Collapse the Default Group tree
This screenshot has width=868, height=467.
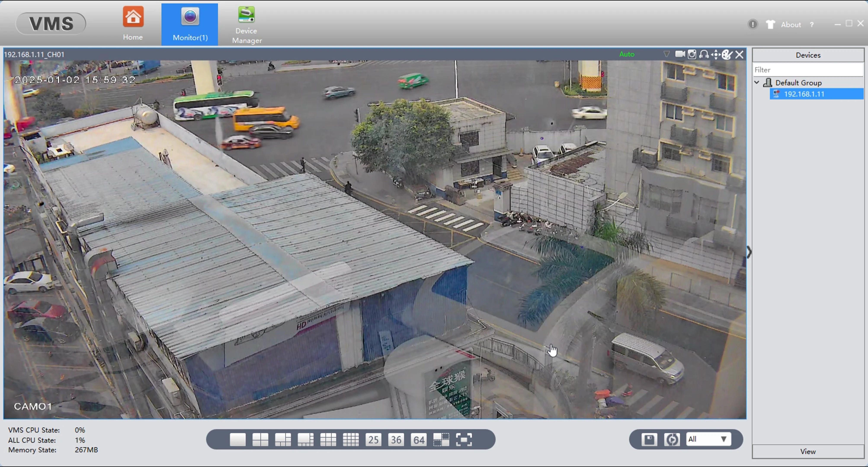click(x=757, y=83)
